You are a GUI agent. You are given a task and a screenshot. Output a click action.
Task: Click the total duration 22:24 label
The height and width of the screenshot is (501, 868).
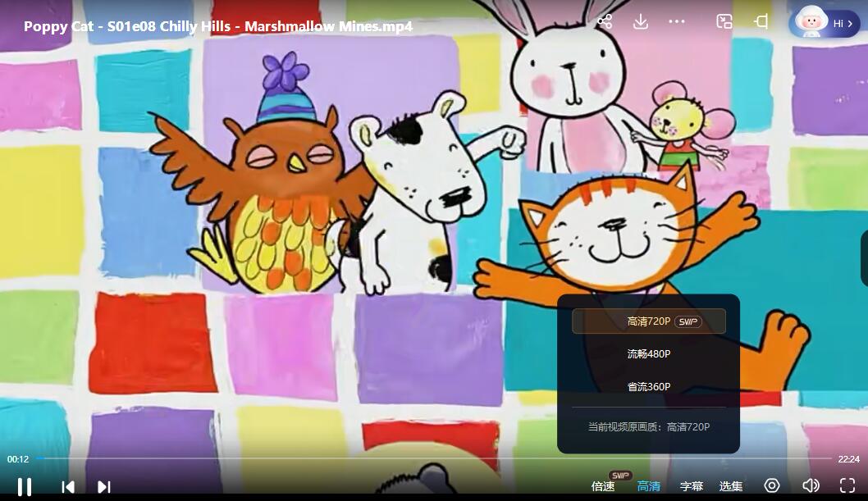tap(848, 459)
